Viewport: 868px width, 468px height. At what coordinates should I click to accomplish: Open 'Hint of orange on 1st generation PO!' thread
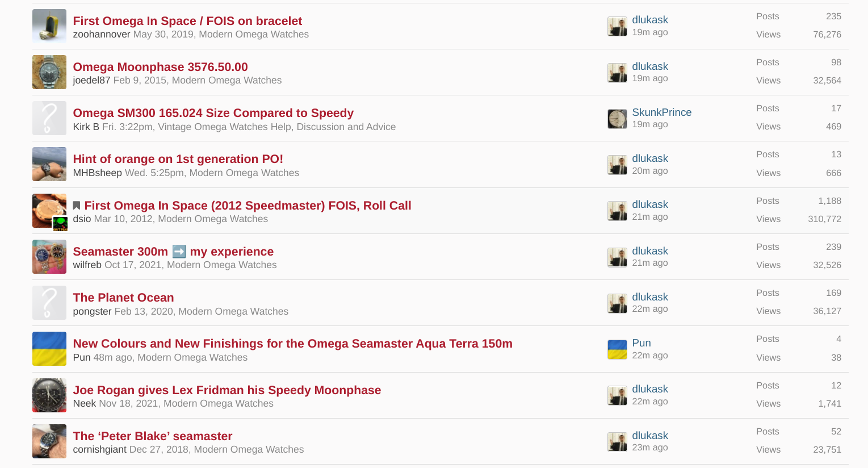click(178, 159)
